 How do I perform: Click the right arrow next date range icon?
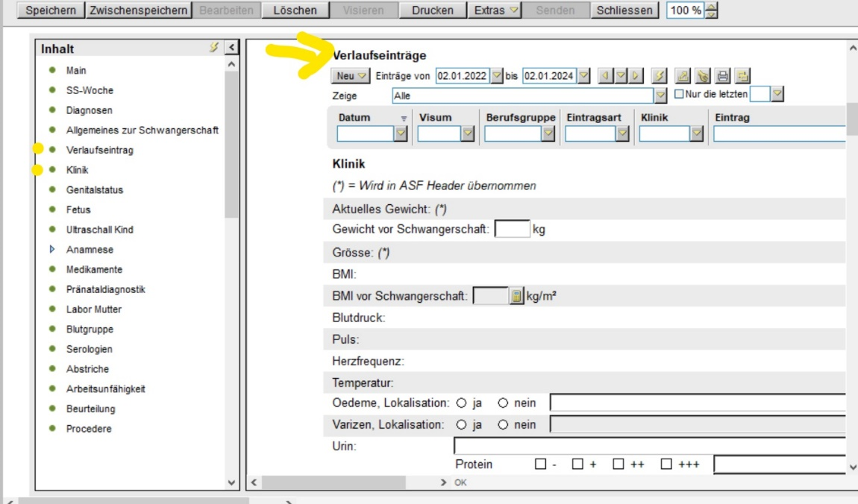(635, 76)
